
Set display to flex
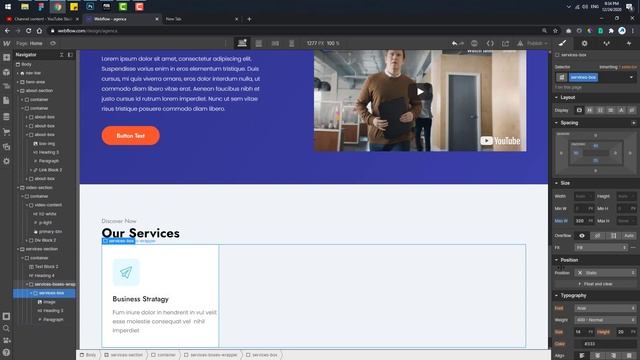[590, 110]
